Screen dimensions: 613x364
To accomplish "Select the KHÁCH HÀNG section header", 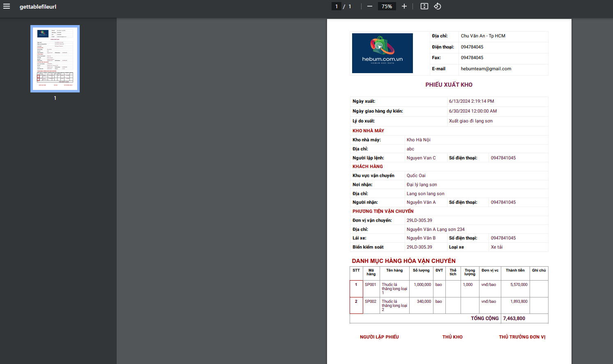I will pos(367,166).
